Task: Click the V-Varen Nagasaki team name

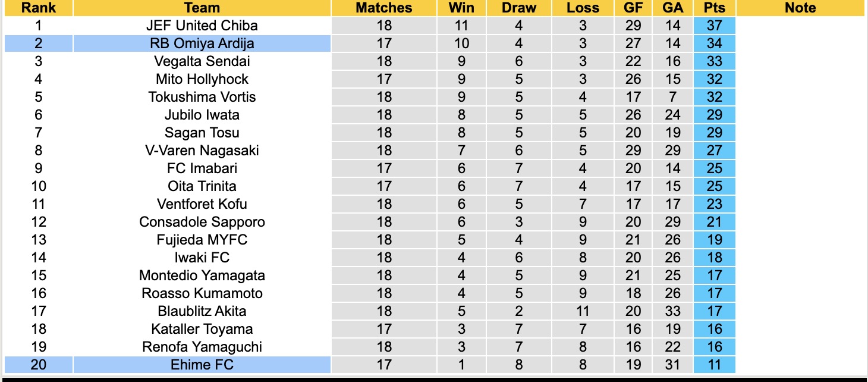Action: tap(202, 151)
